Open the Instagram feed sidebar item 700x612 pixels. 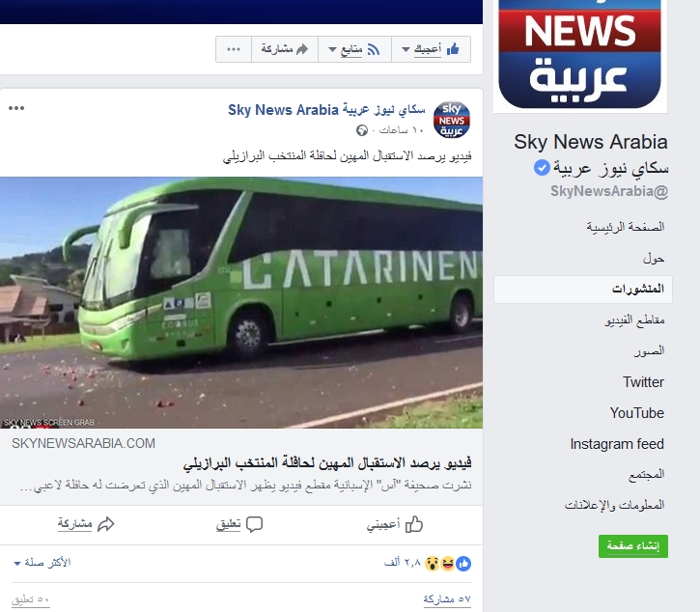(617, 444)
